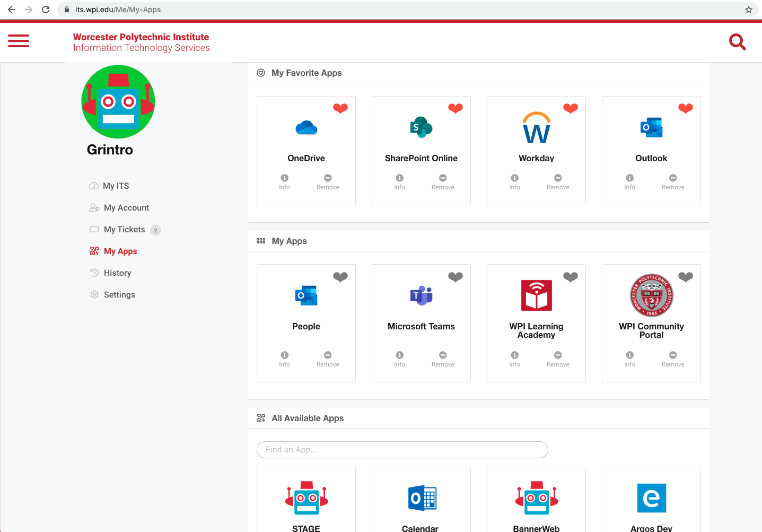
Task: Open My Tickets in sidebar
Action: 117,229
